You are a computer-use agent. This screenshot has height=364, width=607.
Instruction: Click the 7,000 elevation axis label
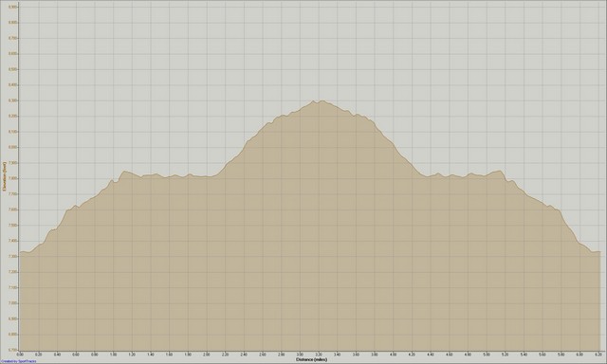(x=12, y=303)
